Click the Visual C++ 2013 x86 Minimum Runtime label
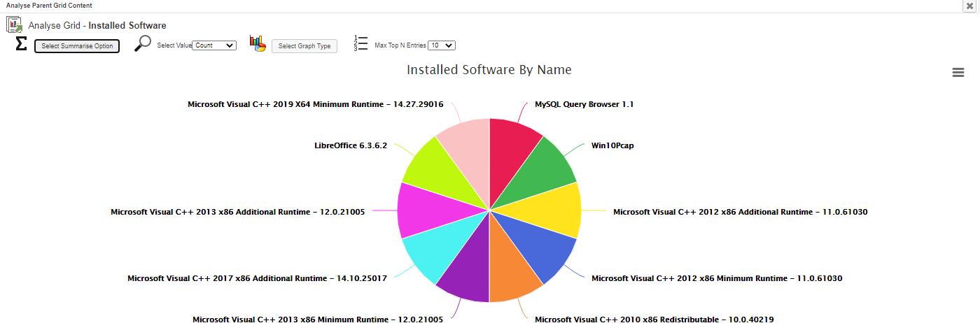980x323 pixels. (x=318, y=319)
